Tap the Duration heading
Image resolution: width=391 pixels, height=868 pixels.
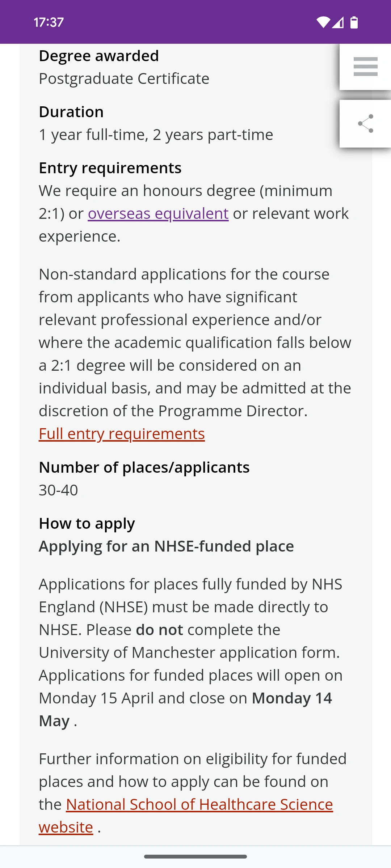pos(71,112)
